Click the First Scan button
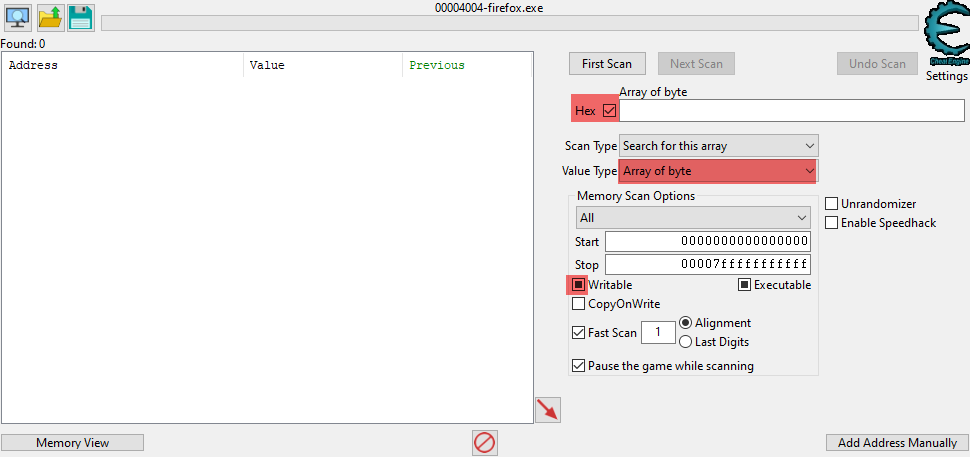970x457 pixels. pyautogui.click(x=607, y=64)
